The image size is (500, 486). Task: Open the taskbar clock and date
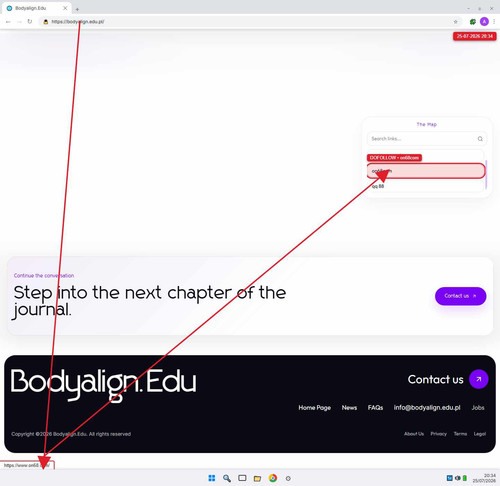(484, 478)
